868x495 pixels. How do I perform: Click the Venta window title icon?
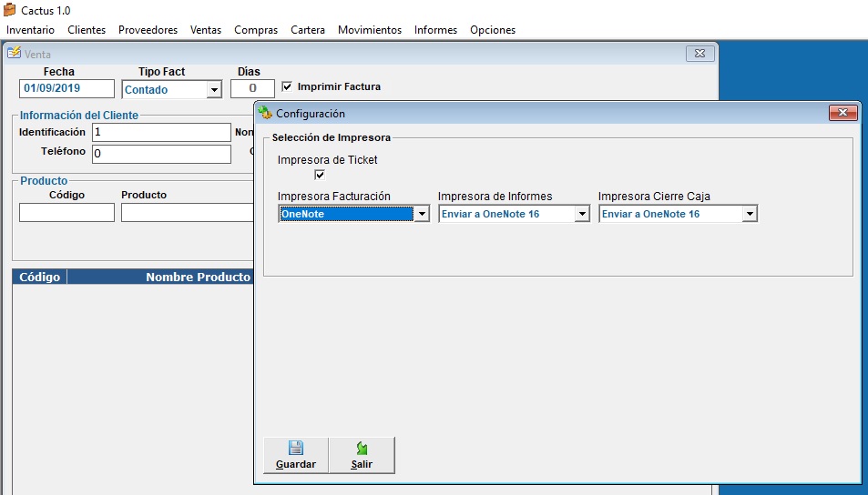pos(15,54)
